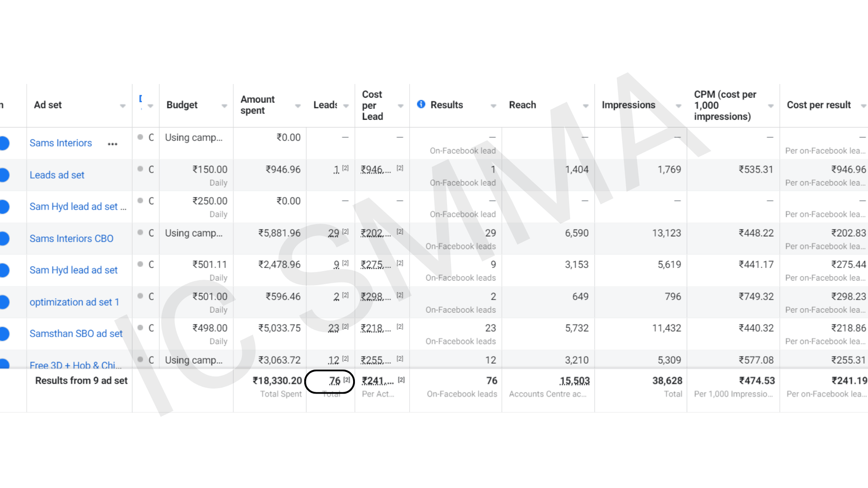Viewport: 868px width, 488px height.
Task: Click the Results from 9 ad set summary label
Action: [81, 380]
